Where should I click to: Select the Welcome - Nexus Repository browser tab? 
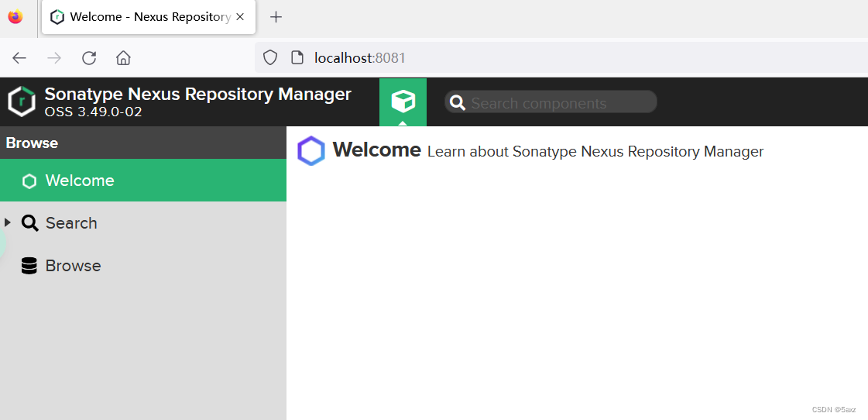pyautogui.click(x=149, y=17)
